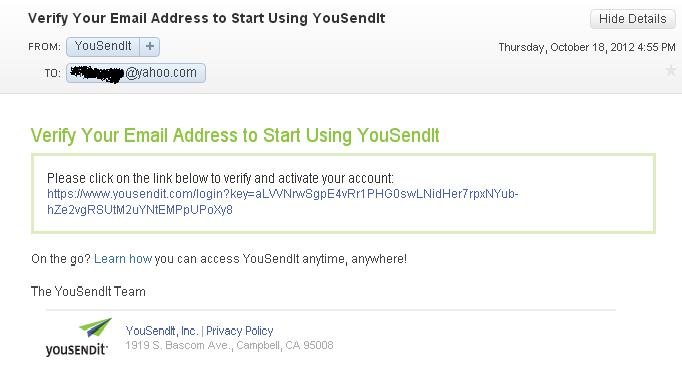The width and height of the screenshot is (682, 384).
Task: Click the plus icon beside sender YouSendIt
Action: (x=150, y=47)
